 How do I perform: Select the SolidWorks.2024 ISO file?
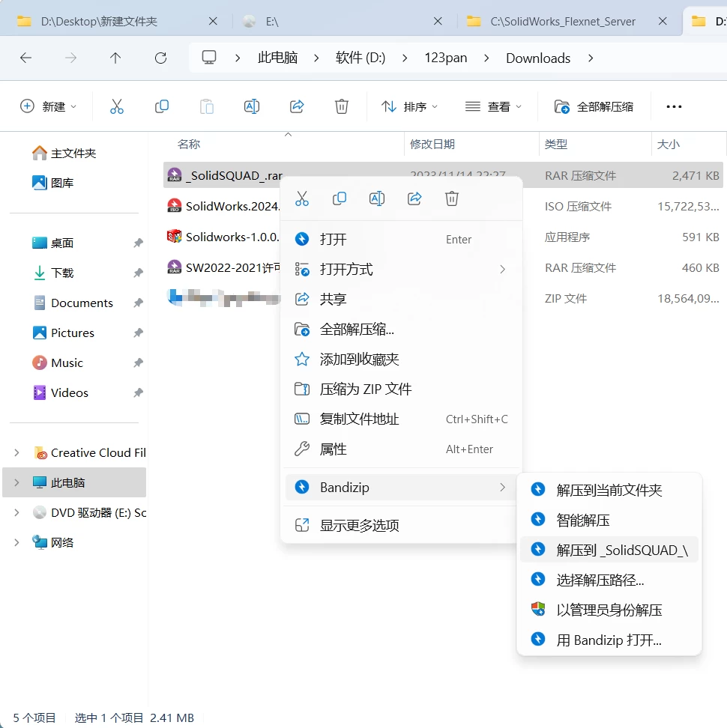223,206
